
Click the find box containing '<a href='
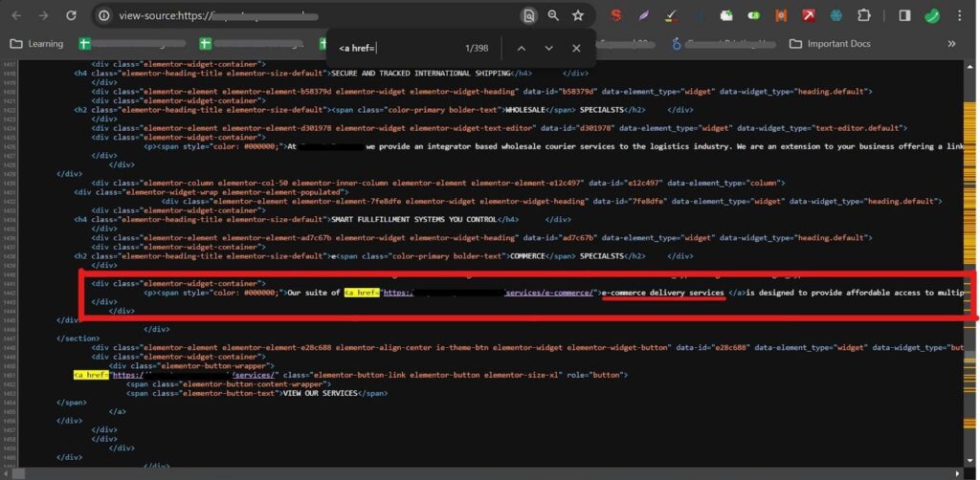(397, 48)
